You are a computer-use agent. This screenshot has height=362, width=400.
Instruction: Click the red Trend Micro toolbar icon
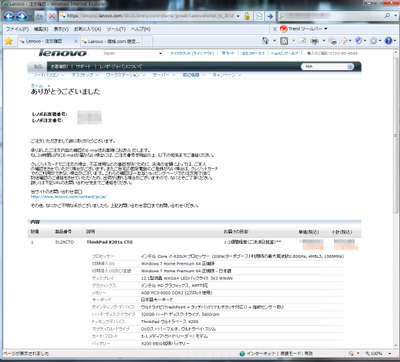284,29
